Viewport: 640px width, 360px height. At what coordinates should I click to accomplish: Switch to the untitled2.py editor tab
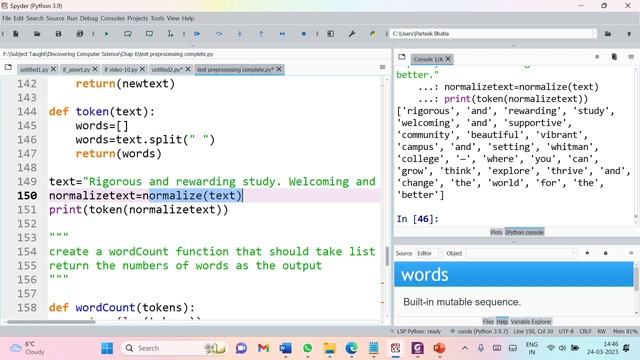click(x=167, y=70)
